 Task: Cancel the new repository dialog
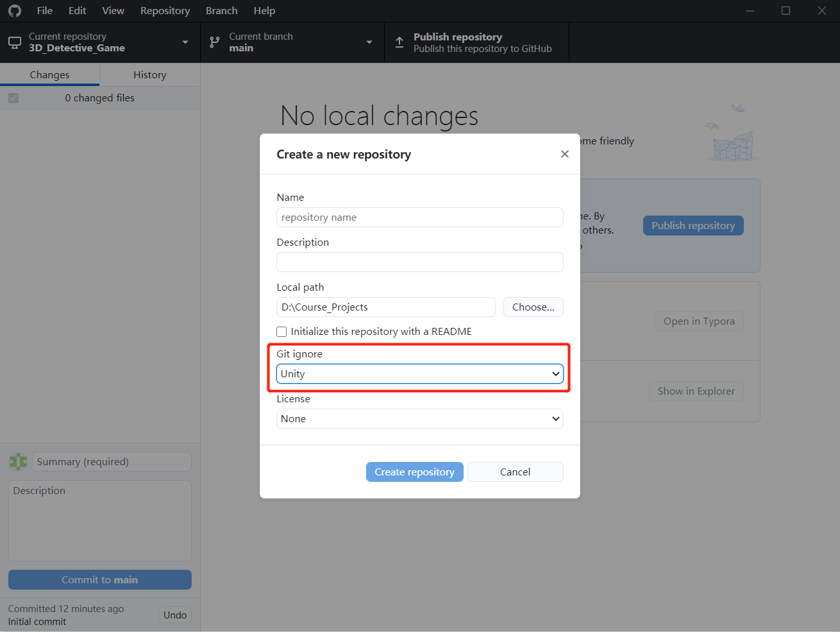(x=515, y=472)
